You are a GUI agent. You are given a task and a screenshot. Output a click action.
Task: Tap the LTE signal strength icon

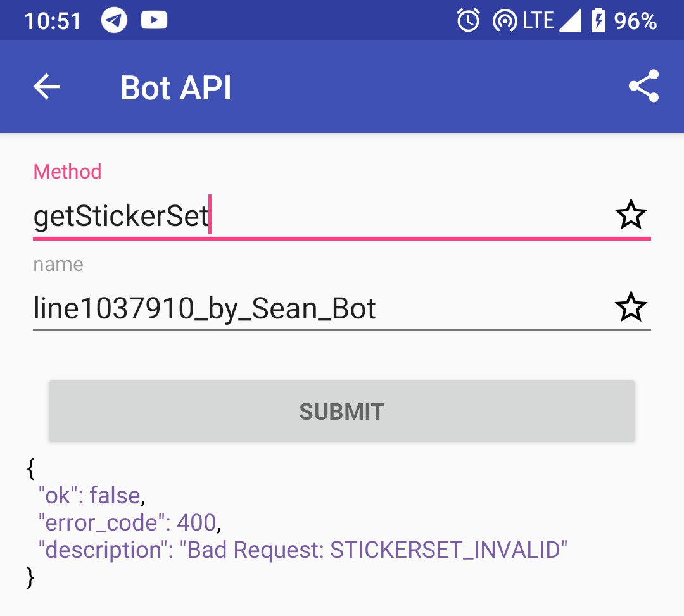tap(570, 21)
